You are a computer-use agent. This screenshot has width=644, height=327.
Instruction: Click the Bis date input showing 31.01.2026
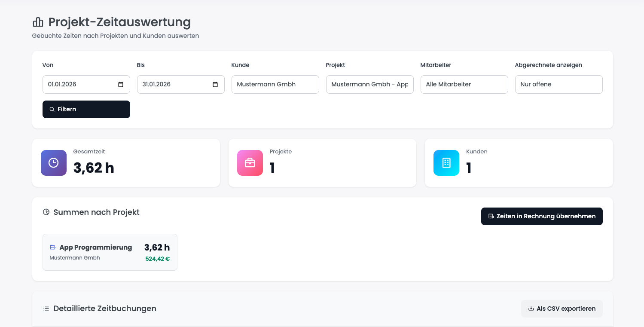pos(180,84)
